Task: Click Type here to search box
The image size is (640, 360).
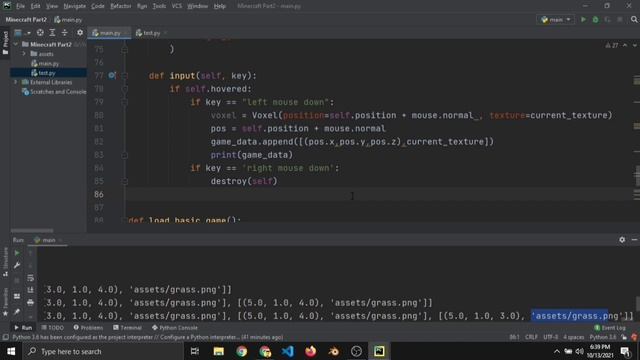Action: click(x=103, y=351)
